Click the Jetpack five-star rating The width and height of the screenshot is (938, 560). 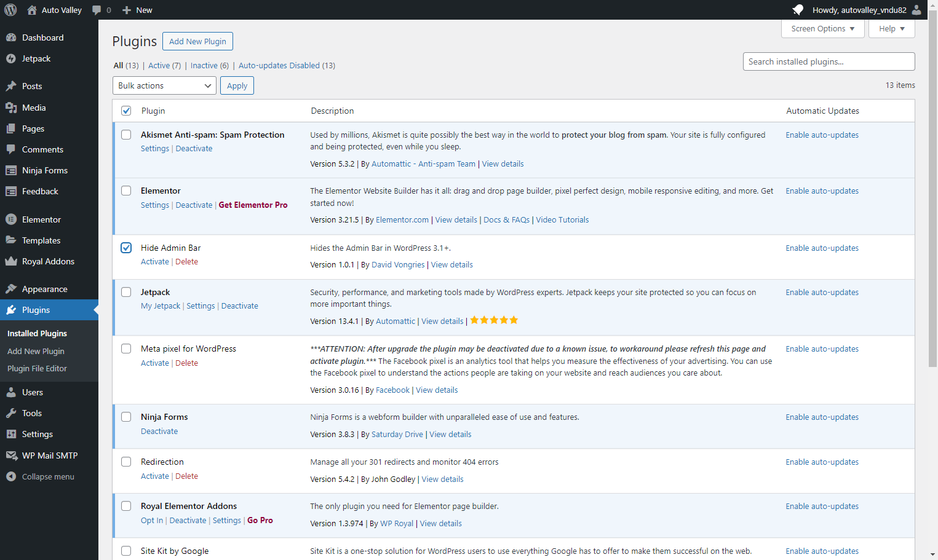494,320
